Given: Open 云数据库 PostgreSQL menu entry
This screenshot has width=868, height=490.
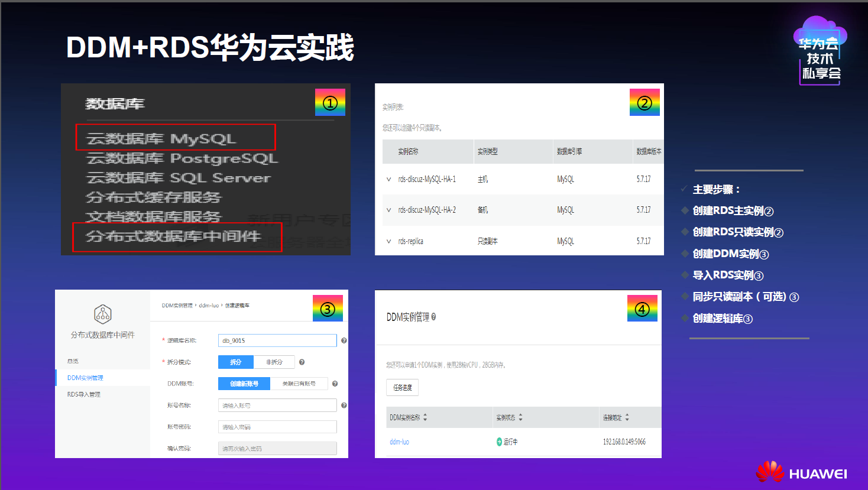Looking at the screenshot, I should [x=182, y=158].
